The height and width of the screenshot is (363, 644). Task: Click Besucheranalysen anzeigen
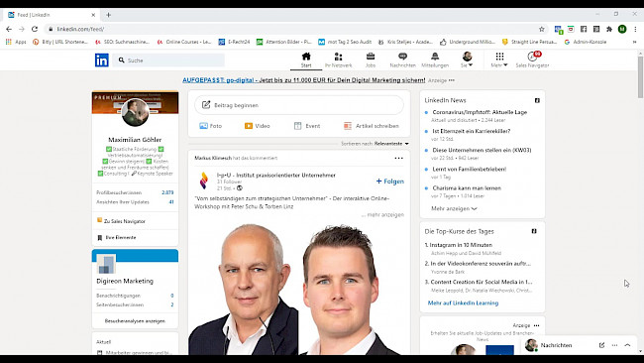[135, 321]
